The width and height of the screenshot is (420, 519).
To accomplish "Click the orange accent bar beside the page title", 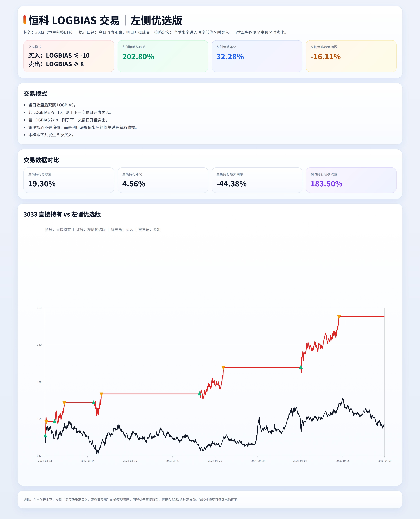I will point(25,20).
